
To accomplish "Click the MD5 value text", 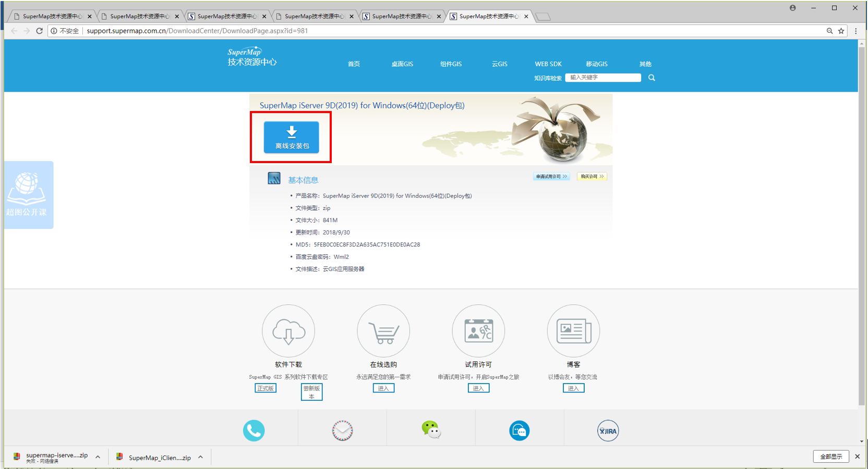I will click(367, 244).
